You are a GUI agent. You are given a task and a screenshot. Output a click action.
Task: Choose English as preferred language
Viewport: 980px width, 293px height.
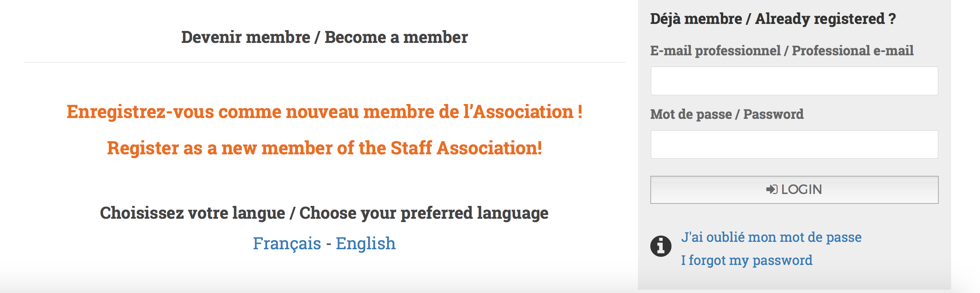pyautogui.click(x=366, y=243)
